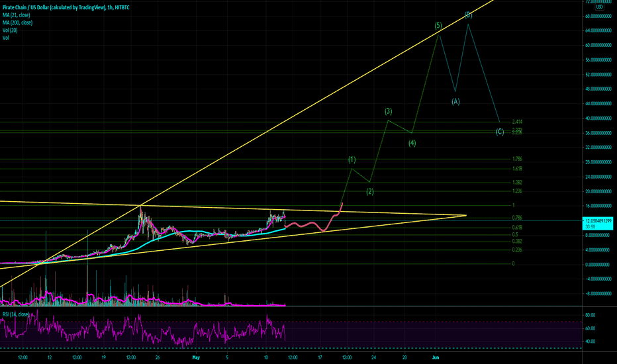This screenshot has height=364, width=617.
Task: Click the 1.786 Fibonacci level label
Action: coord(517,159)
